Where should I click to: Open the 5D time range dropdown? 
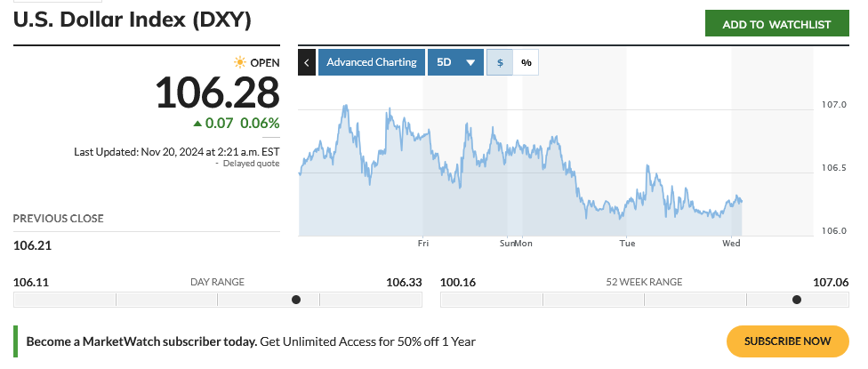click(456, 62)
